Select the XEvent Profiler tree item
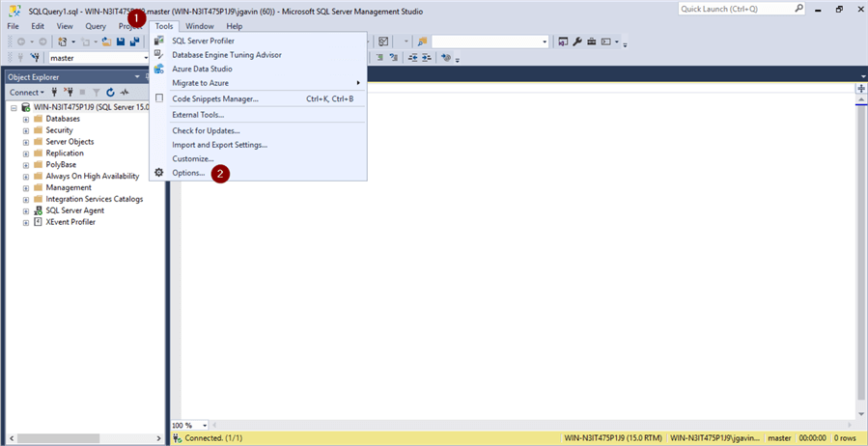This screenshot has width=868, height=446. click(70, 222)
